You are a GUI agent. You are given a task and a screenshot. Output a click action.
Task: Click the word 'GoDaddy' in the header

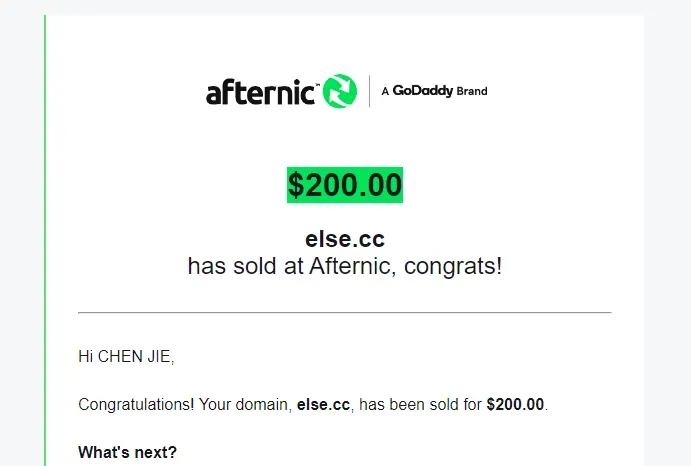(423, 91)
